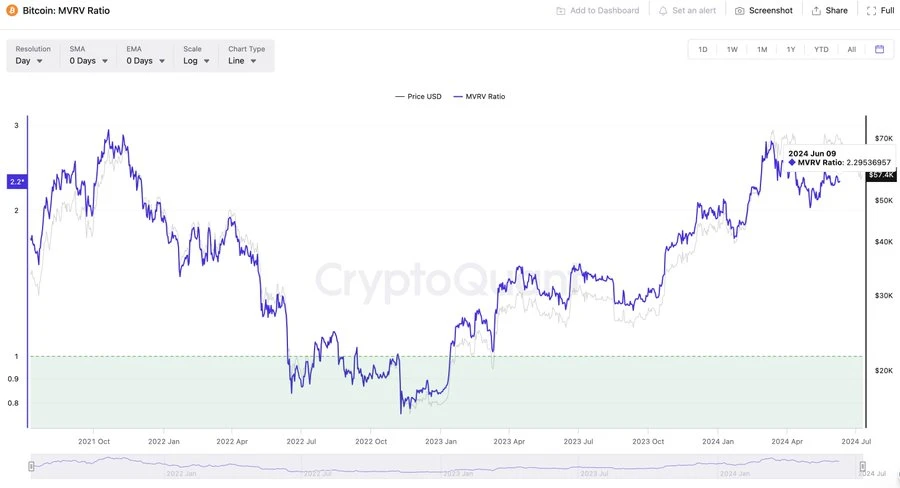
Task: Show the All time range
Action: [x=851, y=49]
